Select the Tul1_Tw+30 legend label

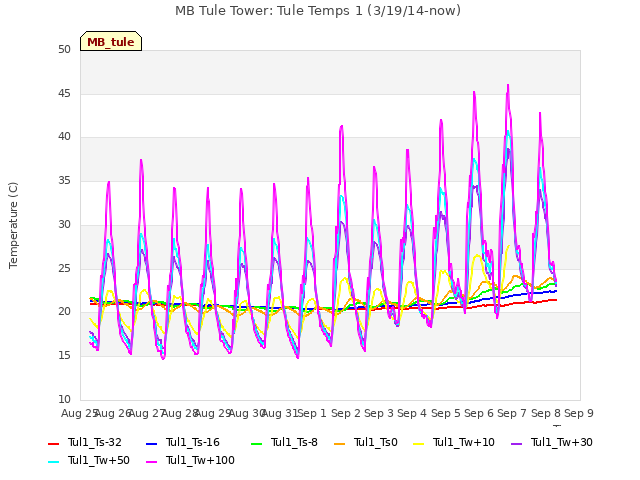click(x=562, y=442)
